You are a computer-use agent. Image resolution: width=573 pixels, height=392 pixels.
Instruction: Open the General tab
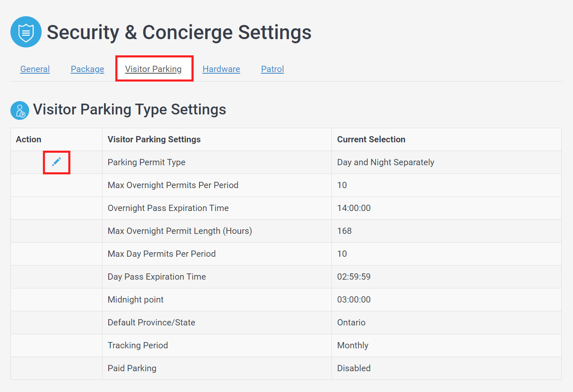click(35, 69)
